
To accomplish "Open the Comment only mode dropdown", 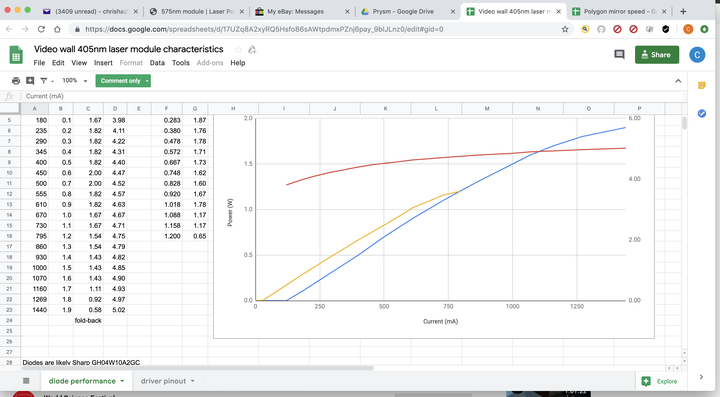I will pyautogui.click(x=123, y=81).
